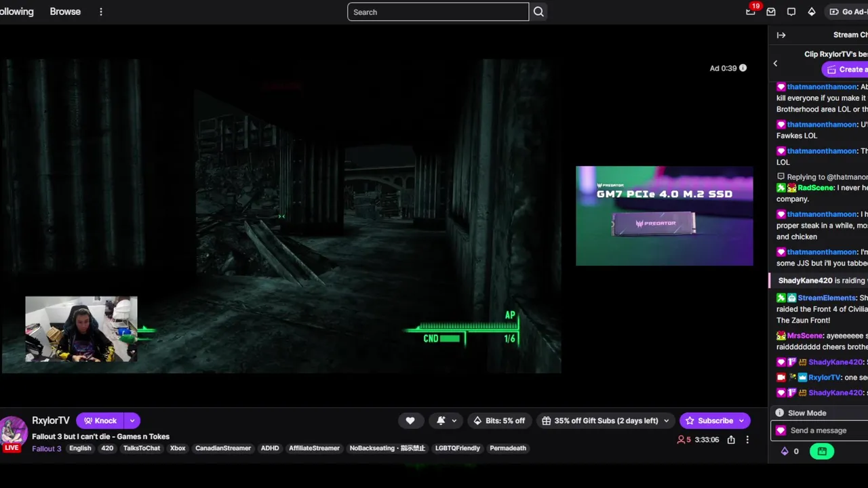Image resolution: width=868 pixels, height=488 pixels.
Task: Expand the Subscribe button options
Action: 742,421
